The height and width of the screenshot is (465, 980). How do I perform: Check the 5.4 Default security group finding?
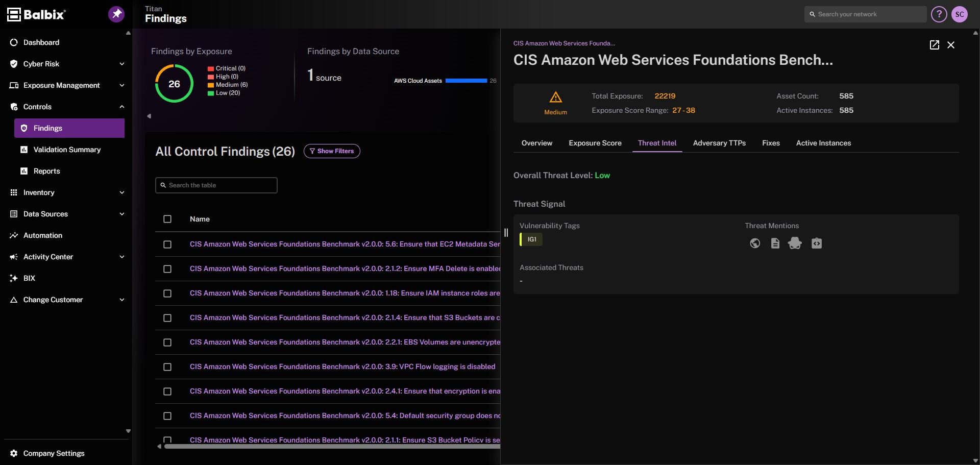167,416
